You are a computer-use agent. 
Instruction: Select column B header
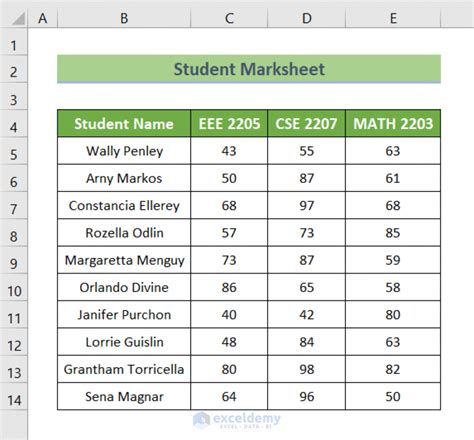click(x=124, y=18)
